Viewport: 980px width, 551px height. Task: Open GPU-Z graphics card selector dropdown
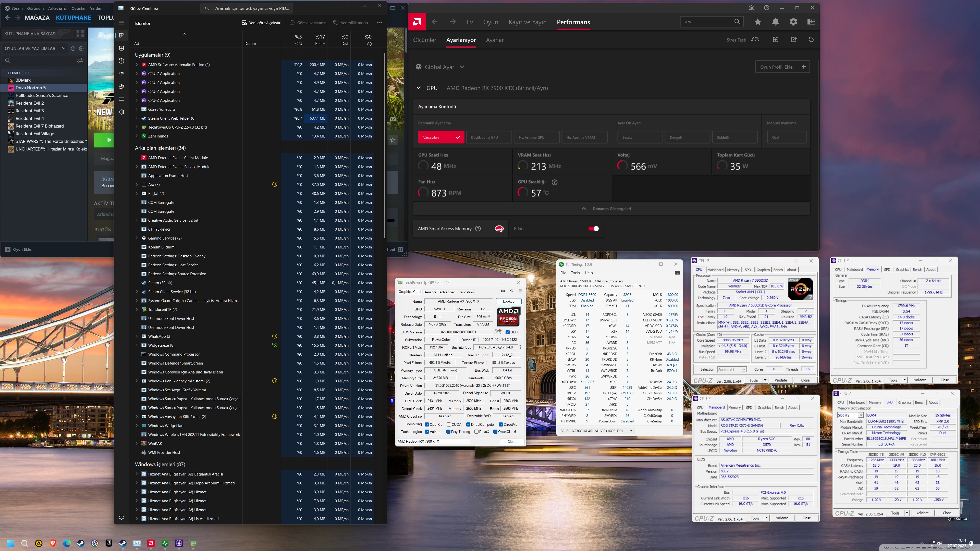coord(433,441)
